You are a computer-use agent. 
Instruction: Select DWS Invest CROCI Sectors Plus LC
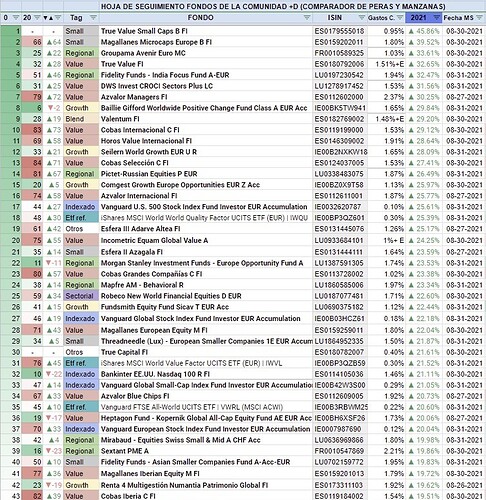(x=206, y=86)
